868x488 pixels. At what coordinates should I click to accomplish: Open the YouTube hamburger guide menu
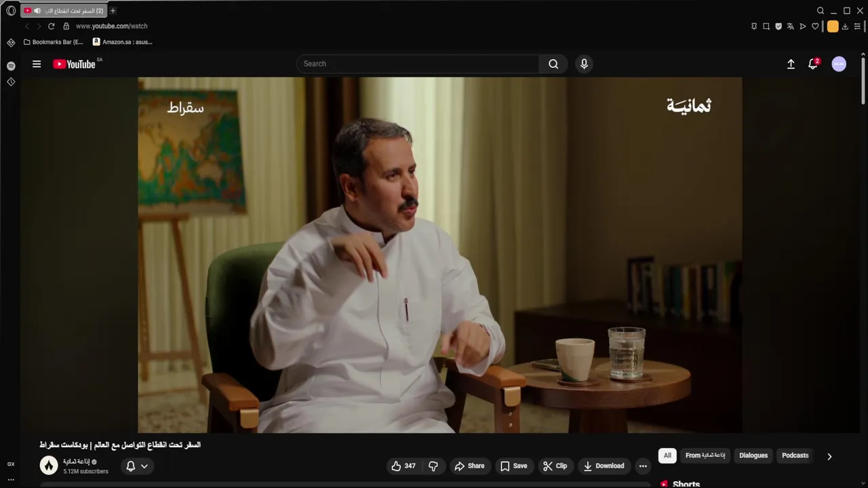37,64
